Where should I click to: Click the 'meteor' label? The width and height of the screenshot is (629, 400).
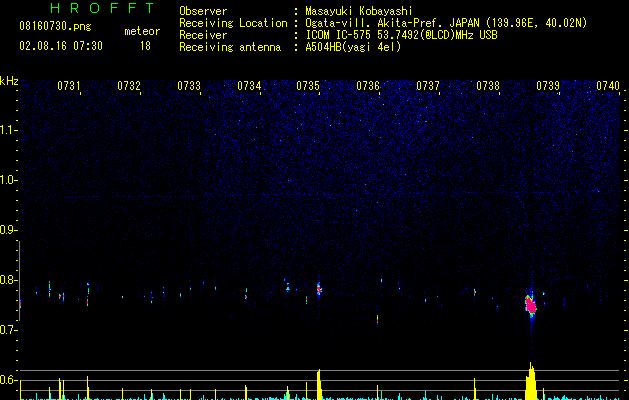coord(142,31)
